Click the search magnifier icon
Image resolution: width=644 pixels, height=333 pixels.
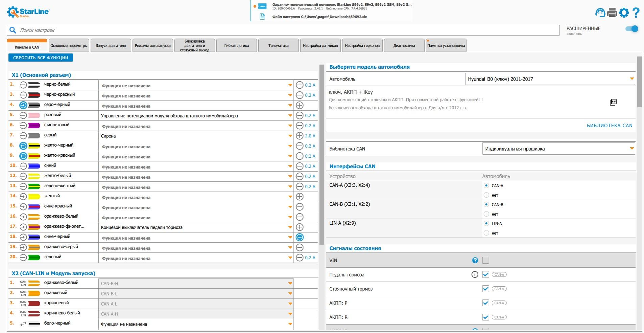click(13, 30)
